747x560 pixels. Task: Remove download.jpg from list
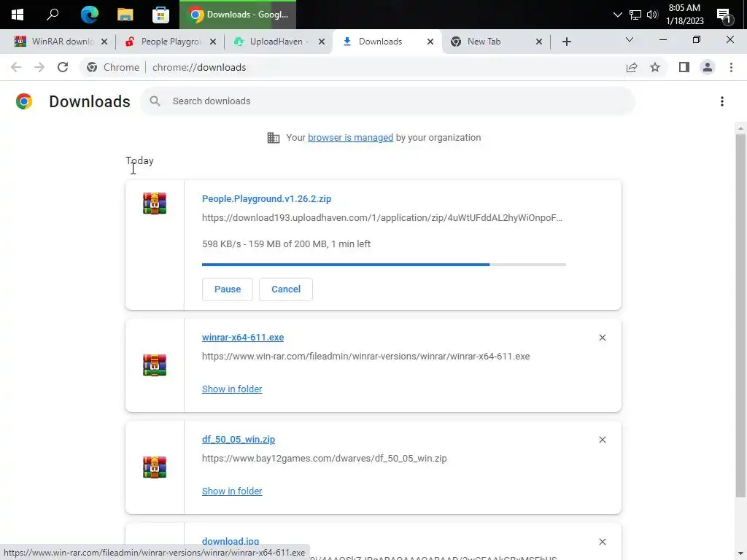[602, 542]
